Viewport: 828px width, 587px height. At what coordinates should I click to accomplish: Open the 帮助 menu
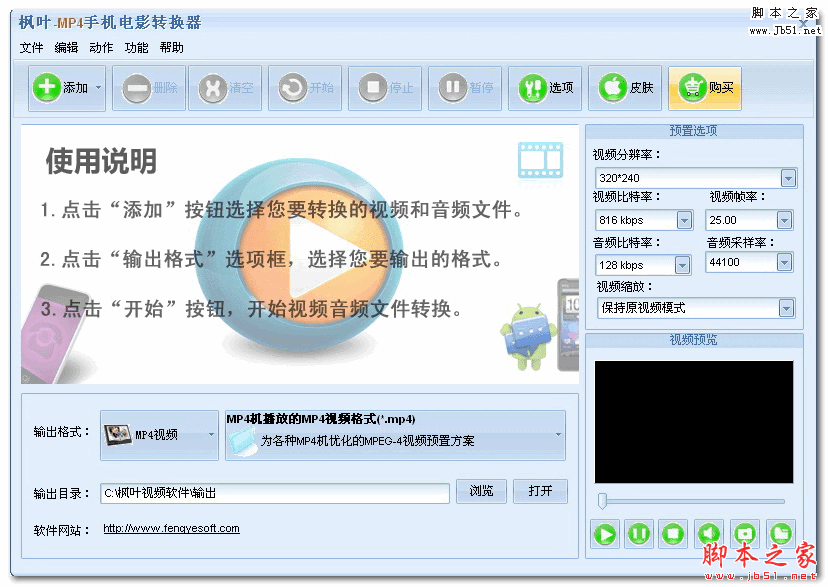pos(171,48)
